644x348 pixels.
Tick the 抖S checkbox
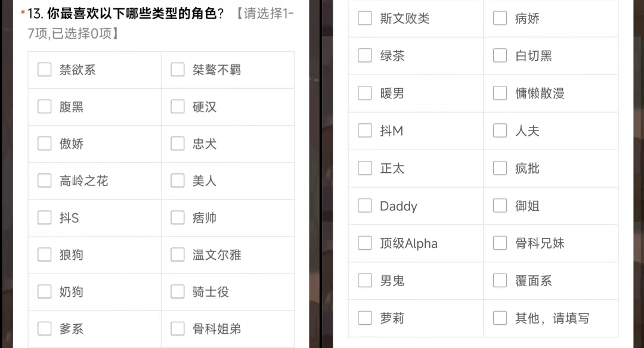(45, 218)
